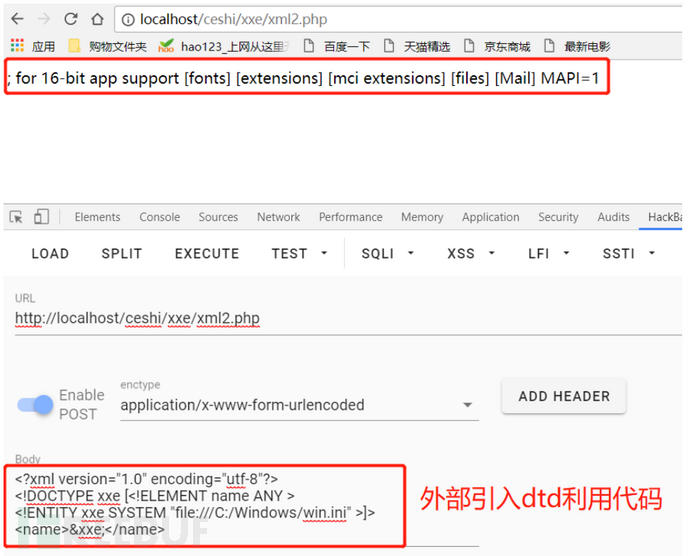This screenshot has height=556, width=690.
Task: Toggle the DevTools device toolbar icon
Action: click(x=41, y=217)
